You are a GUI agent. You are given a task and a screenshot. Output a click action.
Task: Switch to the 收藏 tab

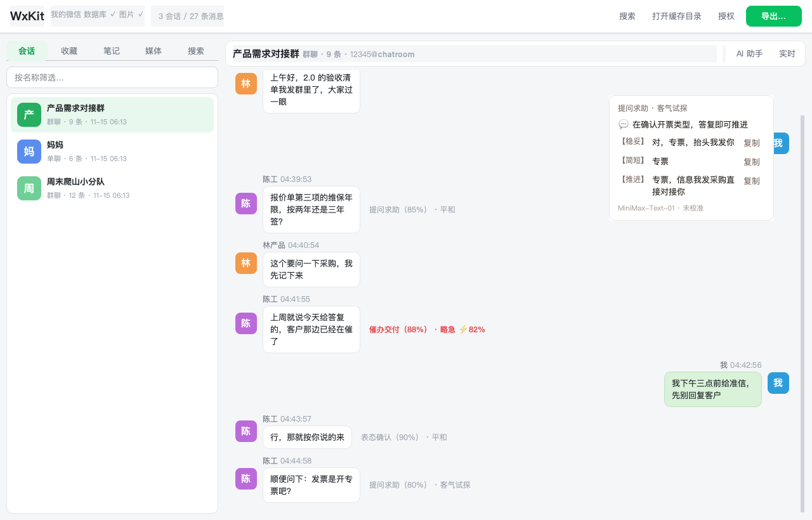(69, 51)
